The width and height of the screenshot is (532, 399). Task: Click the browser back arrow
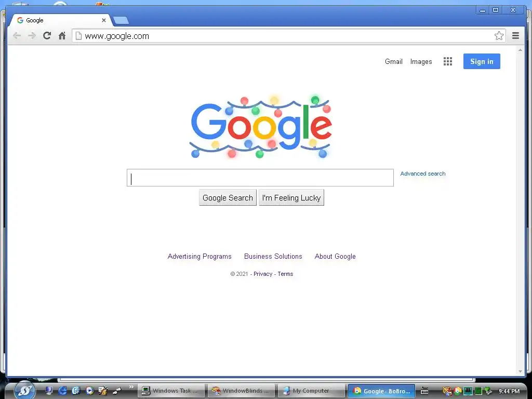[x=17, y=36]
